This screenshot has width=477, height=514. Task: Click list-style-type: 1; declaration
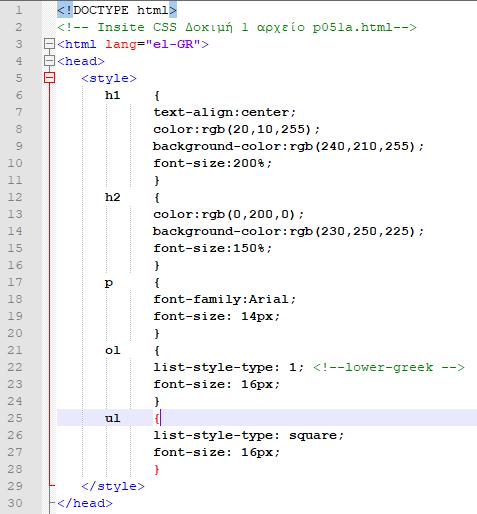coord(228,367)
